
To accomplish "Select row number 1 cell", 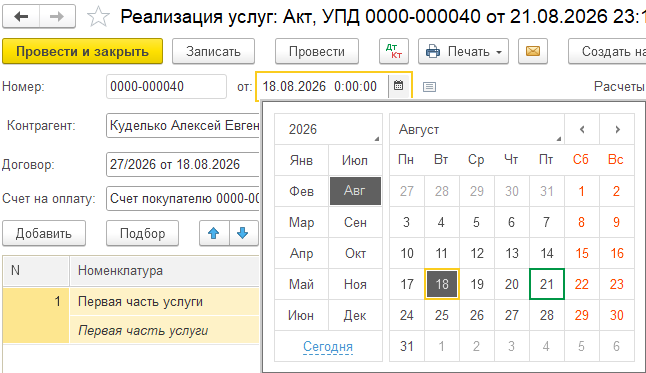I will tap(36, 315).
